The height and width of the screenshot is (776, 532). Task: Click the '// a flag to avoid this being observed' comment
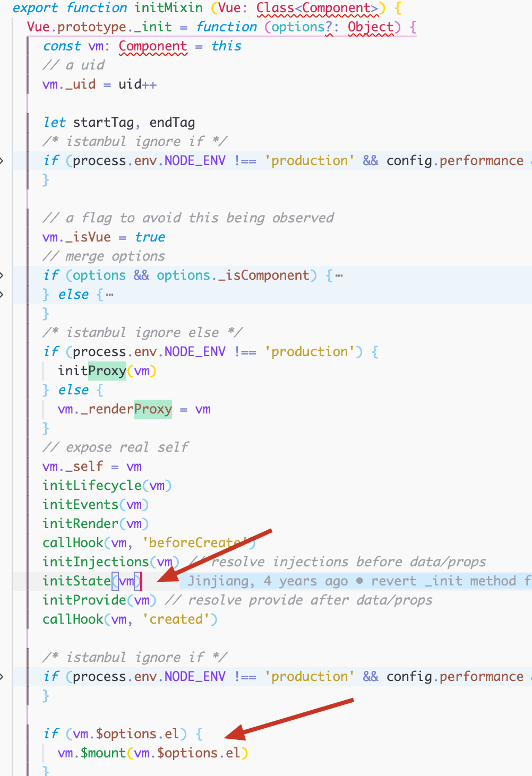point(188,218)
